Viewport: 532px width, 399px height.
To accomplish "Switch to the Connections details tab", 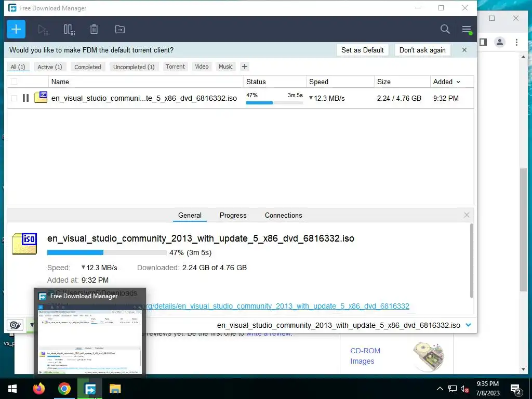I will tap(283, 216).
